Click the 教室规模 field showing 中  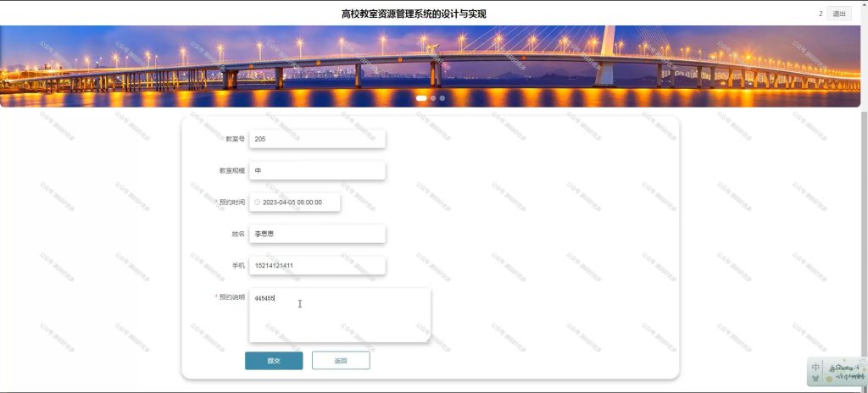[317, 171]
